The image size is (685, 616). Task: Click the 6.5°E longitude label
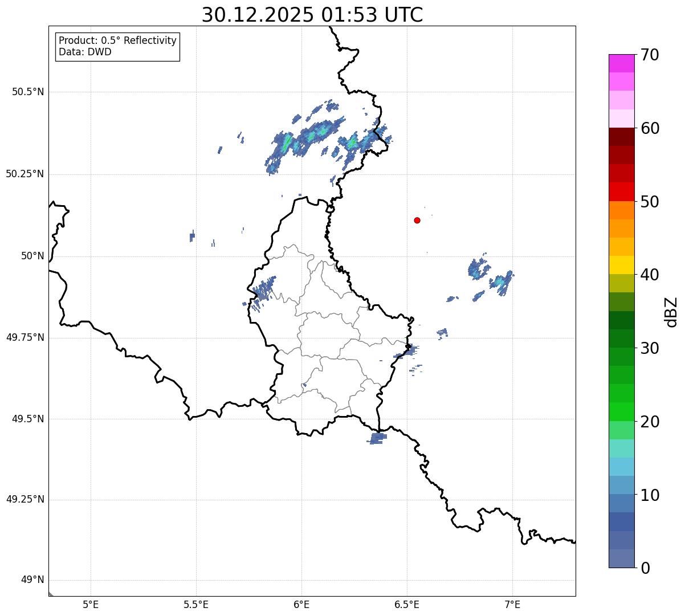pos(407,605)
